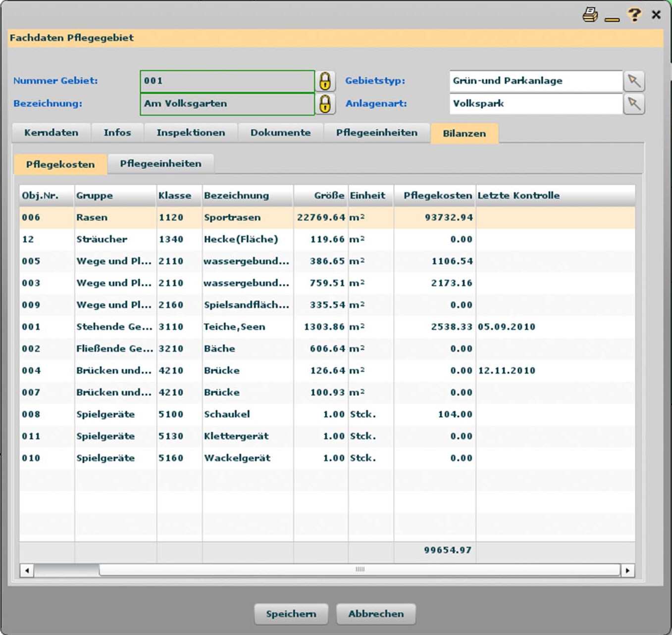Switch to the Kerndaten tab

coord(51,133)
